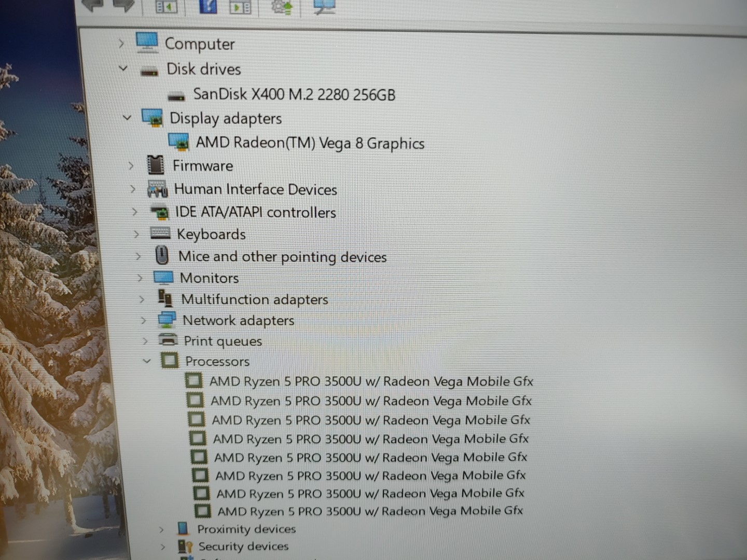Collapse the Display adapters node
The image size is (747, 560).
pyautogui.click(x=127, y=118)
